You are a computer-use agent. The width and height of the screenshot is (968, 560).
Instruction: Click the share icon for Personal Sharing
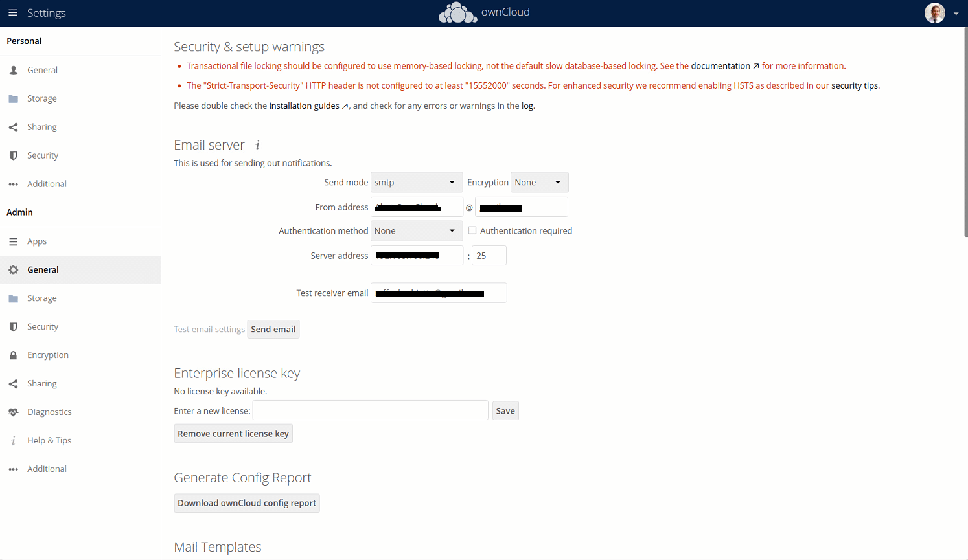click(x=14, y=127)
